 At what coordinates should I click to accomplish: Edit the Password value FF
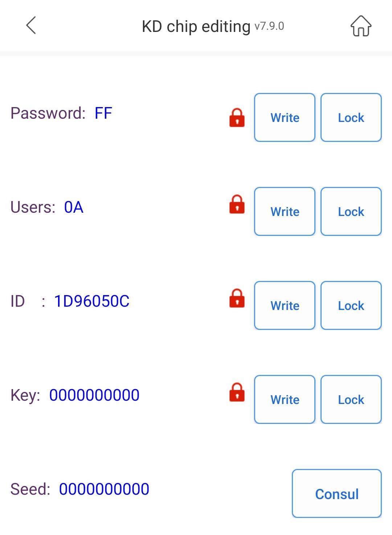103,113
